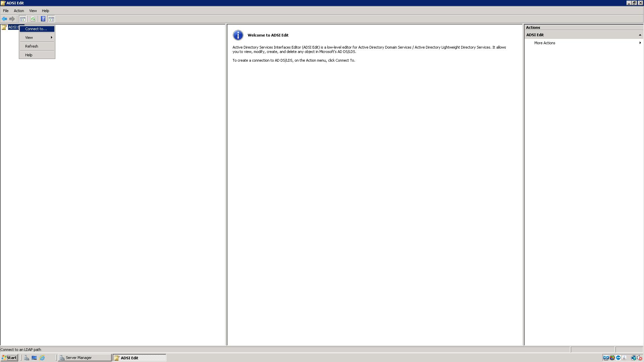The width and height of the screenshot is (644, 362).
Task: Open the Action menu in menu bar
Action: 19,11
